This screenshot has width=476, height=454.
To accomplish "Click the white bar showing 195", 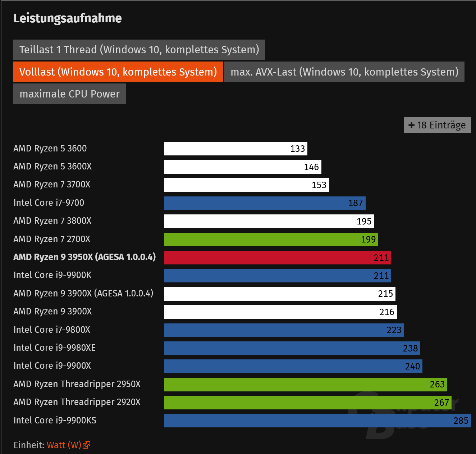I will pos(269,221).
